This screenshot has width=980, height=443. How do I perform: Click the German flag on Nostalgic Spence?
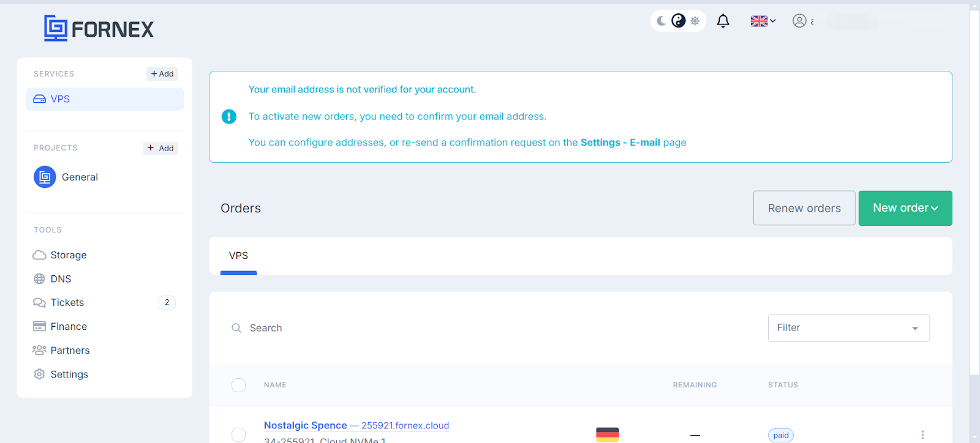point(607,434)
